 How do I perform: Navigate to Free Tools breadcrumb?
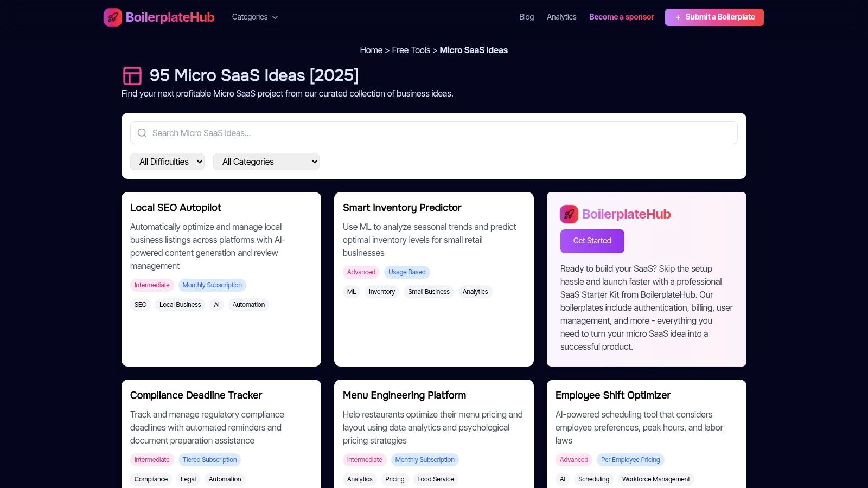coord(411,50)
